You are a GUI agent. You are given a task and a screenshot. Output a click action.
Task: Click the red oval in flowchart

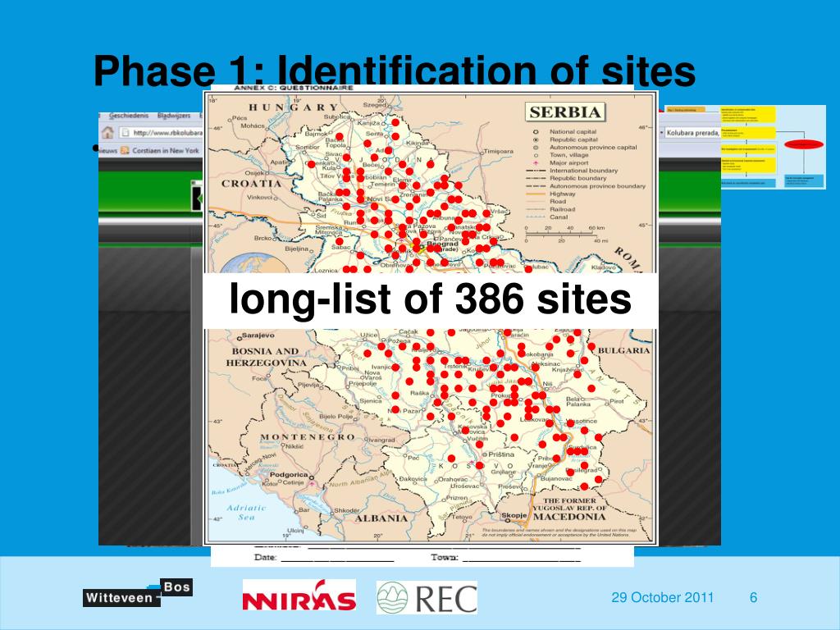pos(804,144)
